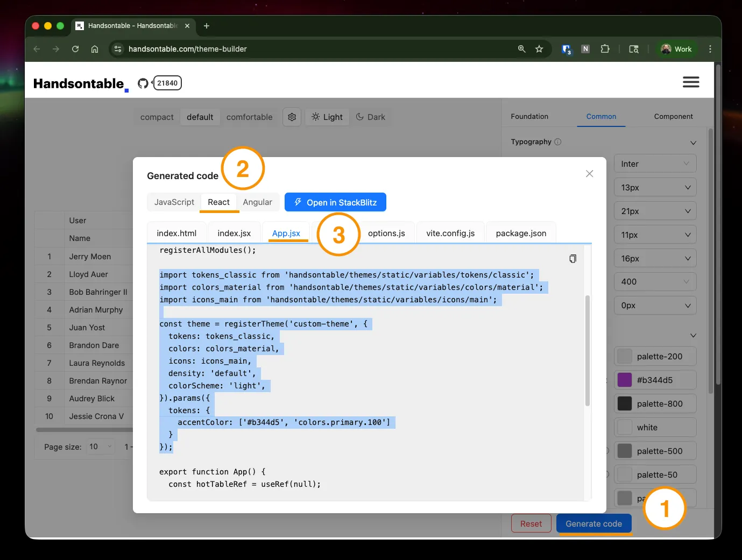Click the purple #b344d5 color swatch
Screen dimensions: 742x560
[x=624, y=380]
